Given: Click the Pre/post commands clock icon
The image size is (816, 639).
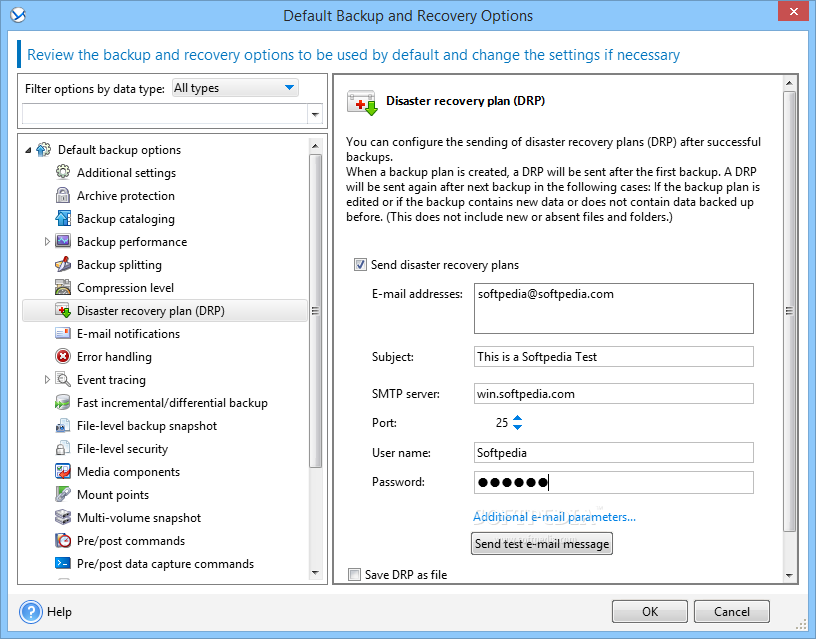Looking at the screenshot, I should tap(63, 540).
